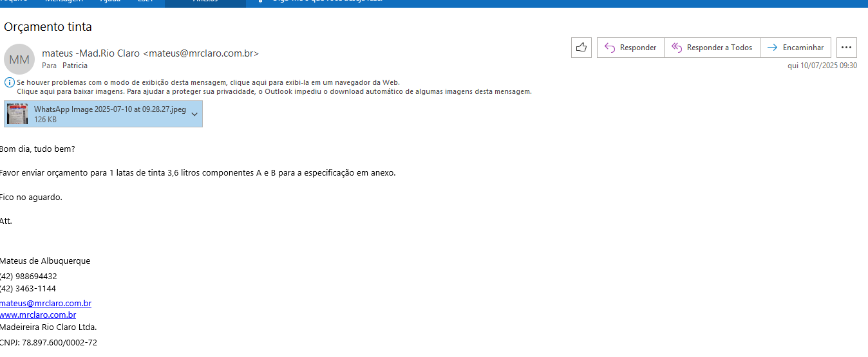Click the MM sender avatar
The height and width of the screenshot is (357, 868).
tap(19, 60)
